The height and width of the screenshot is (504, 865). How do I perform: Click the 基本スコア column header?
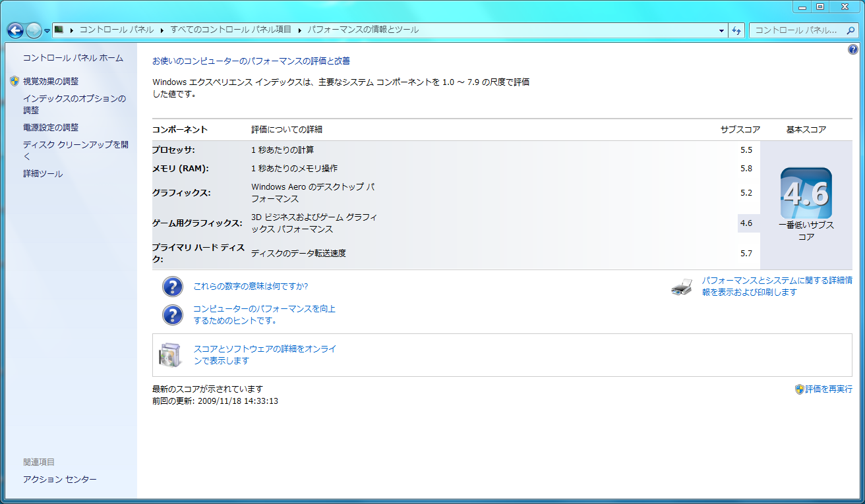(806, 130)
